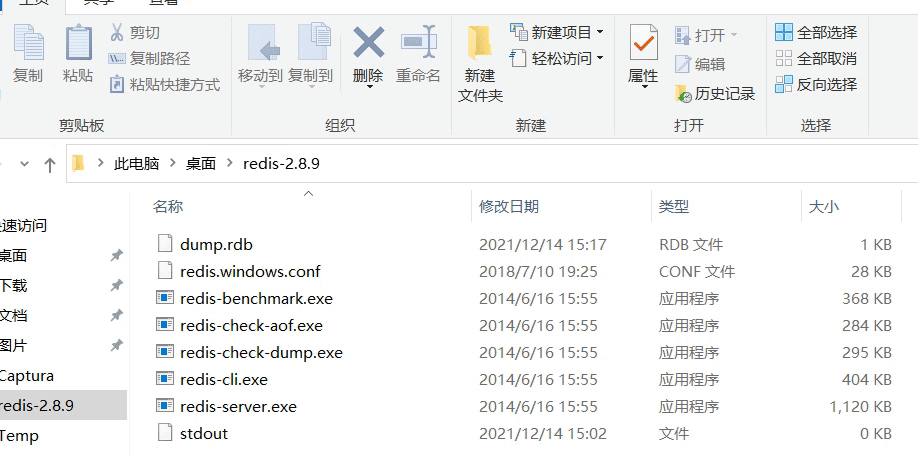Open the Easy access (轻松访问) dropdown
The height and width of the screenshot is (456, 918).
pyautogui.click(x=557, y=59)
